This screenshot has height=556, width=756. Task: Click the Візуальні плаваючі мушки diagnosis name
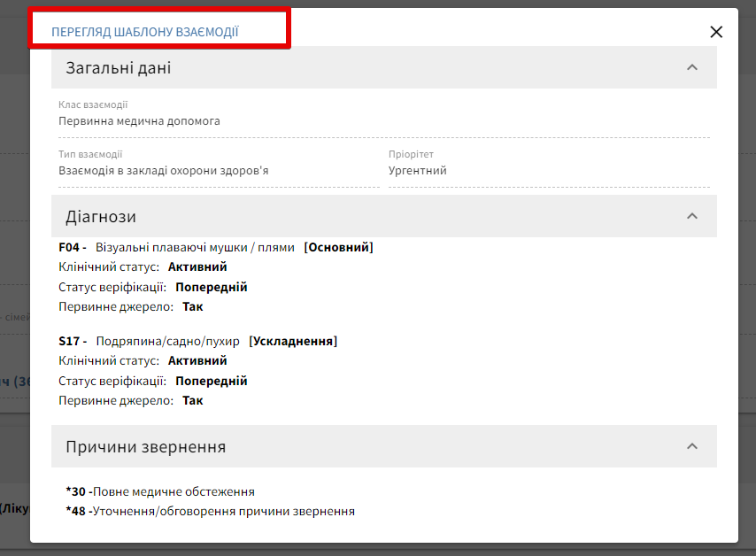pyautogui.click(x=195, y=248)
